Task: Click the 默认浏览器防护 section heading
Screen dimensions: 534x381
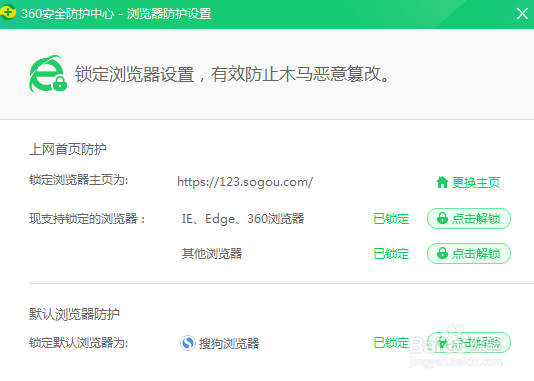Action: [74, 314]
